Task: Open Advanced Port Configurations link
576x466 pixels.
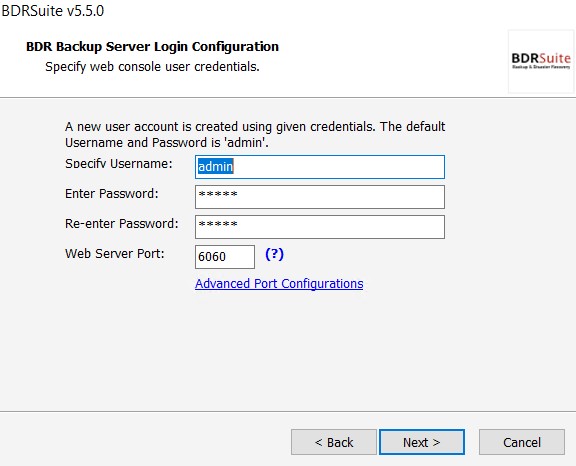Action: pos(279,283)
